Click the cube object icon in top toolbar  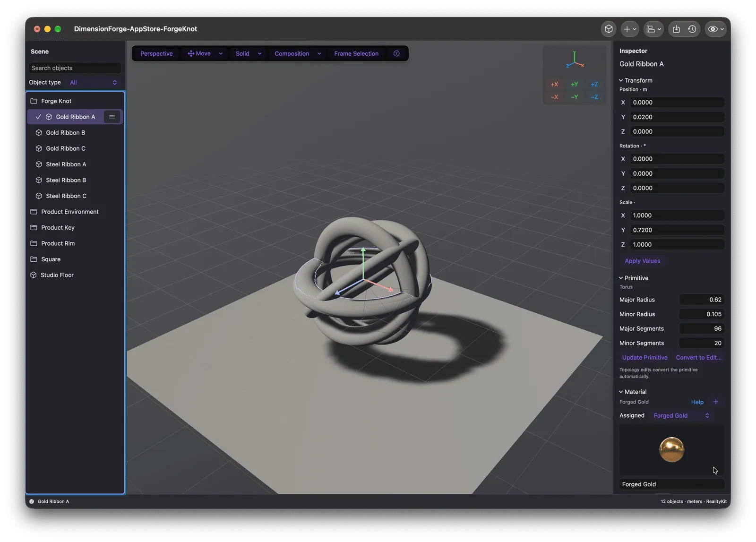(x=609, y=29)
